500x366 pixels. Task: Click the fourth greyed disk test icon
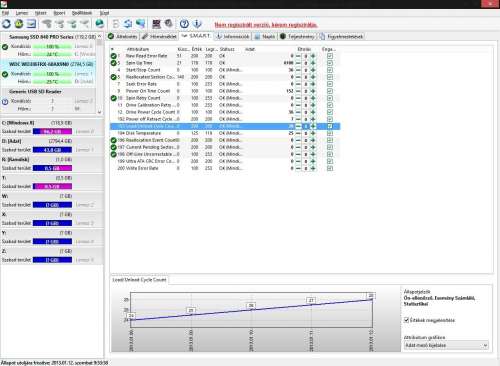tap(85, 24)
